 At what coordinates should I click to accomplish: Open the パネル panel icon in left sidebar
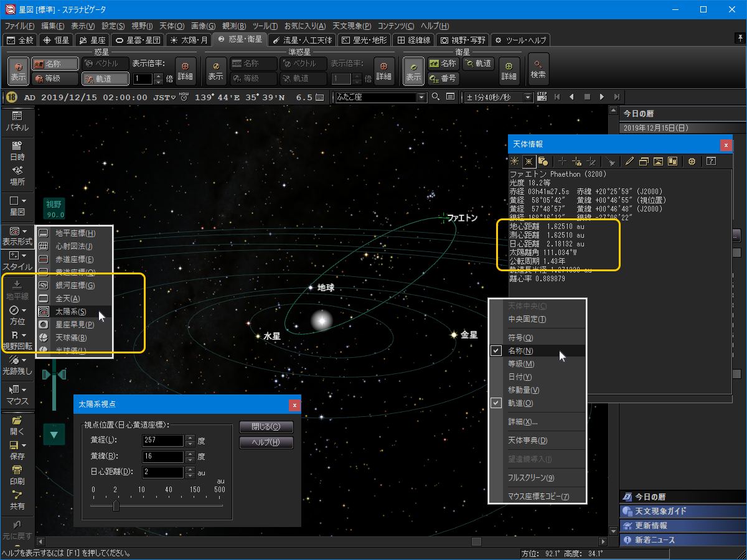pyautogui.click(x=17, y=121)
